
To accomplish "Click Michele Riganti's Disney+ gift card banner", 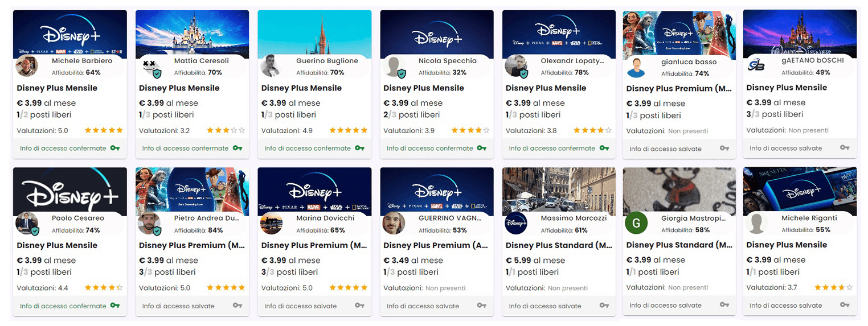I will [800, 190].
